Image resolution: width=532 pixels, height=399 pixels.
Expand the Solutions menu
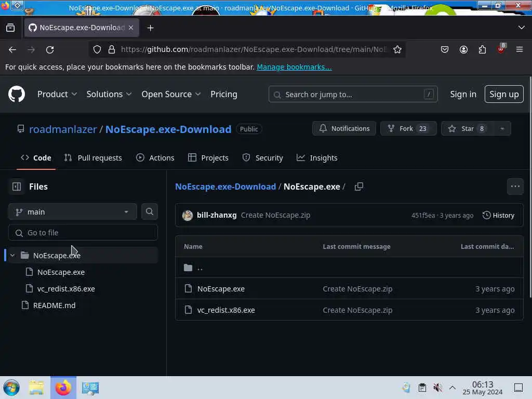point(109,94)
